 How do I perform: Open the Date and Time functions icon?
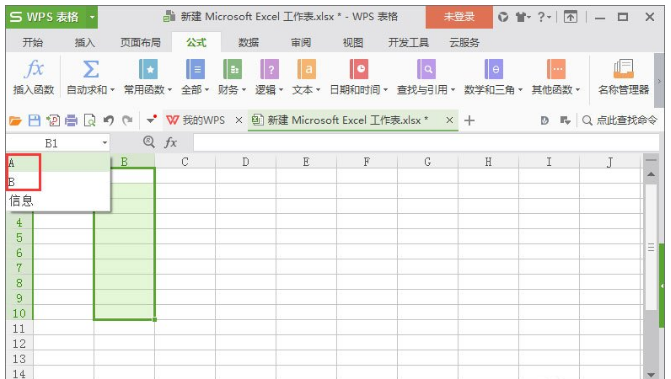click(x=359, y=69)
